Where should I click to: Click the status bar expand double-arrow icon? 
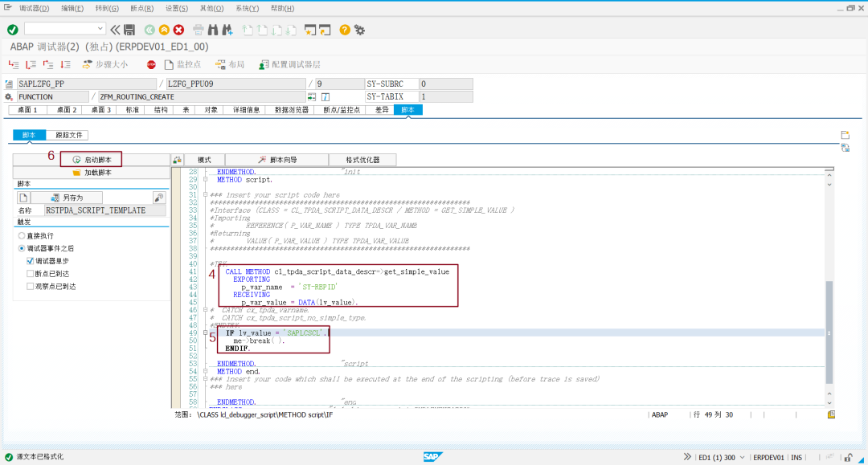pyautogui.click(x=687, y=457)
